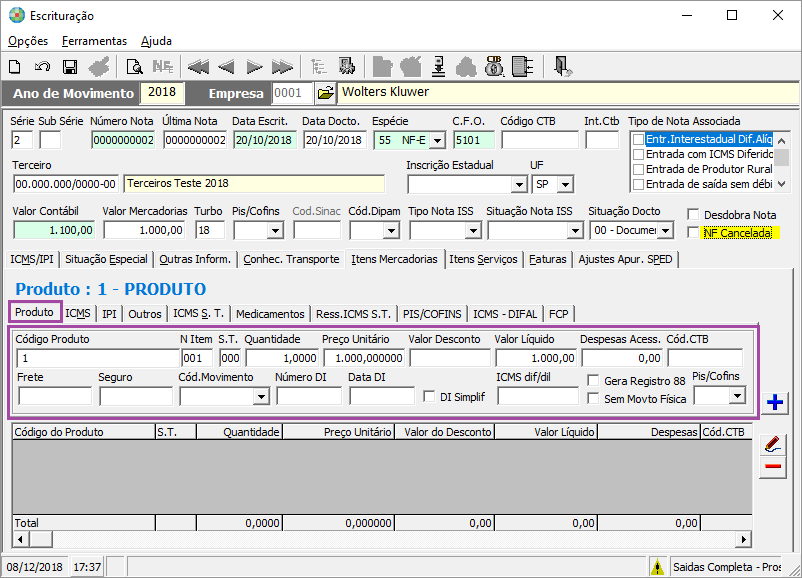The image size is (802, 578).
Task: Edit item with the red pencil icon
Action: pos(773,444)
